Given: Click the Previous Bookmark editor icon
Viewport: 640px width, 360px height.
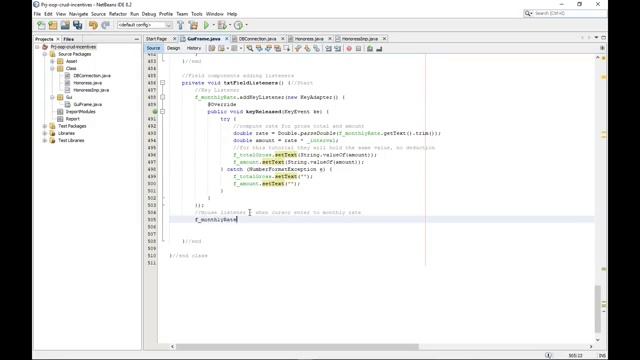Looking at the screenshot, I should pyautogui.click(x=298, y=49).
